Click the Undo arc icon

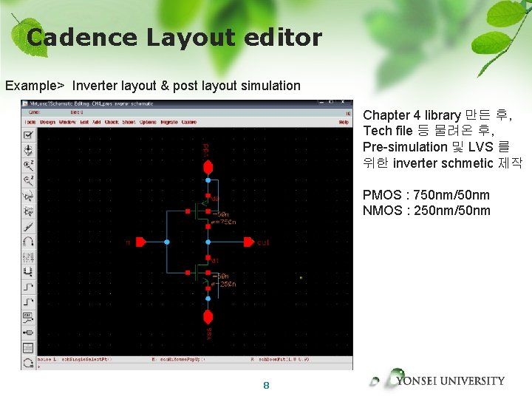point(28,242)
